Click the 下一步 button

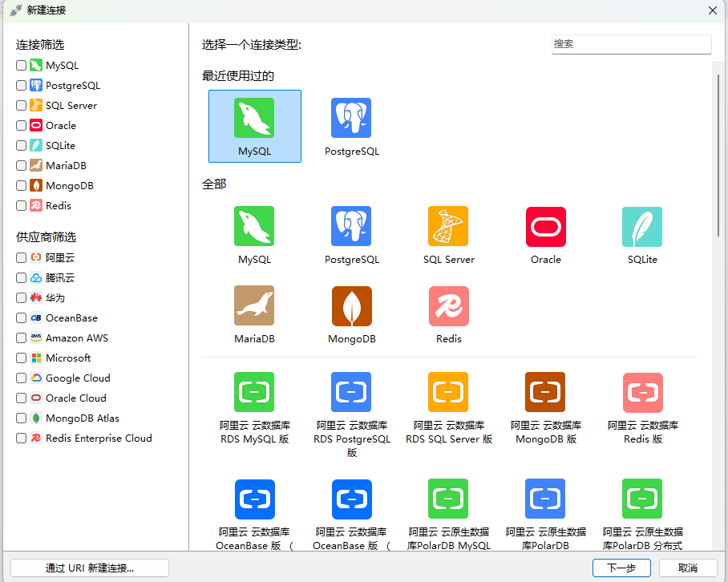[x=621, y=568]
